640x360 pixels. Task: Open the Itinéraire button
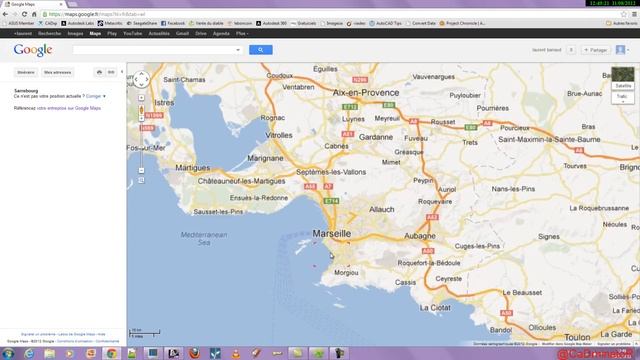26,72
